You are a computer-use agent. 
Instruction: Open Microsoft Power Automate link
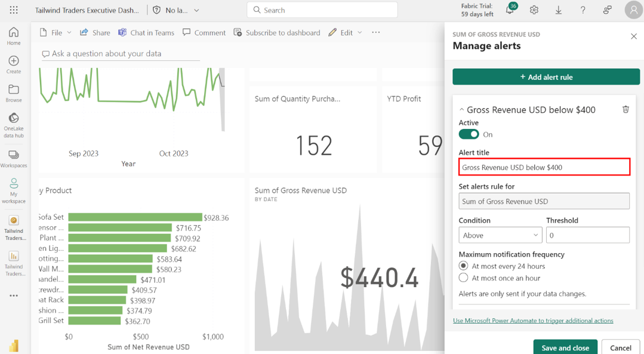[x=533, y=321]
